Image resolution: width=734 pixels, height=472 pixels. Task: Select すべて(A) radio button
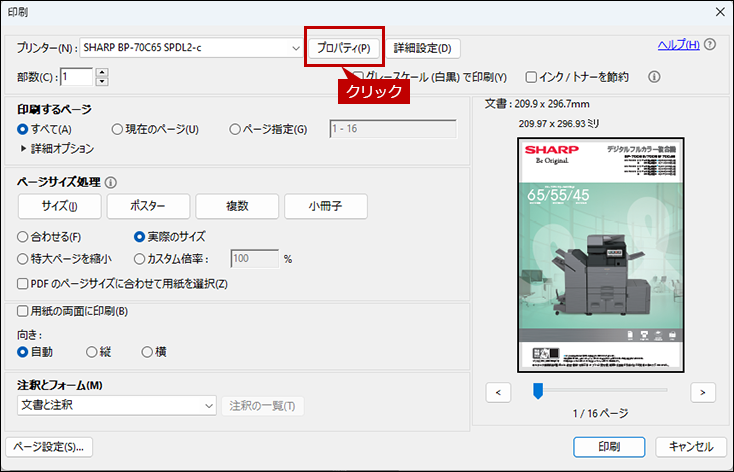(x=22, y=129)
